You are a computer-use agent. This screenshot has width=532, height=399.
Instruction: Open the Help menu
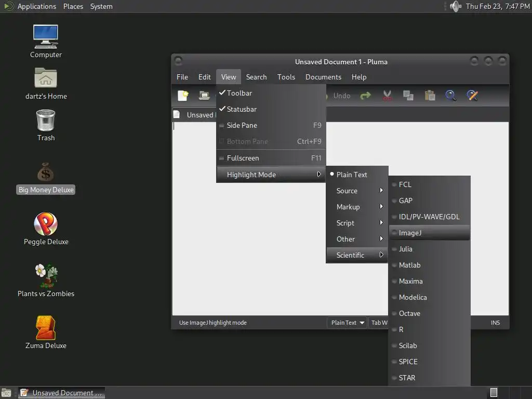(358, 77)
